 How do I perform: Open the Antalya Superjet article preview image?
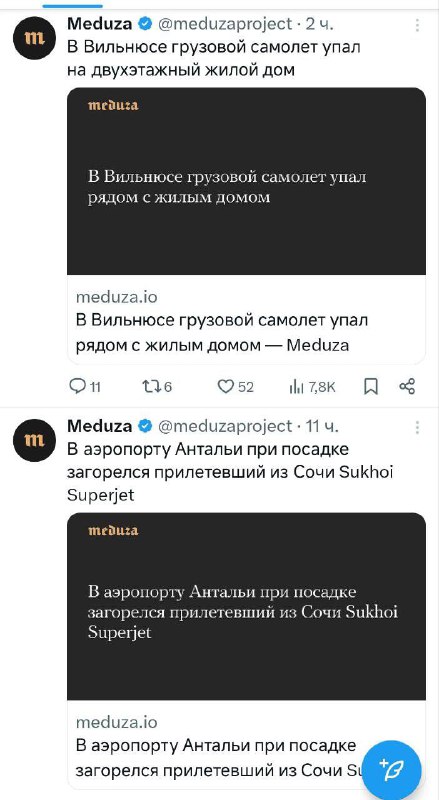[246, 606]
